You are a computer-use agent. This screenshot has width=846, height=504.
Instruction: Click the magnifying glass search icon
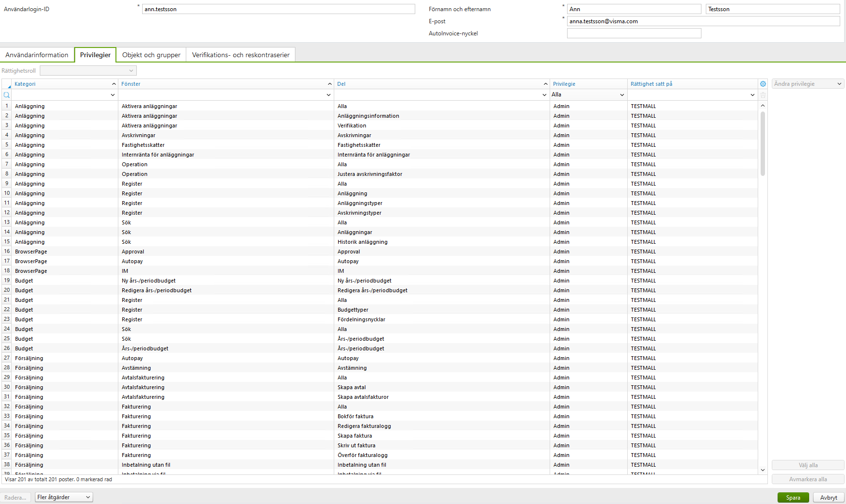(x=6, y=95)
